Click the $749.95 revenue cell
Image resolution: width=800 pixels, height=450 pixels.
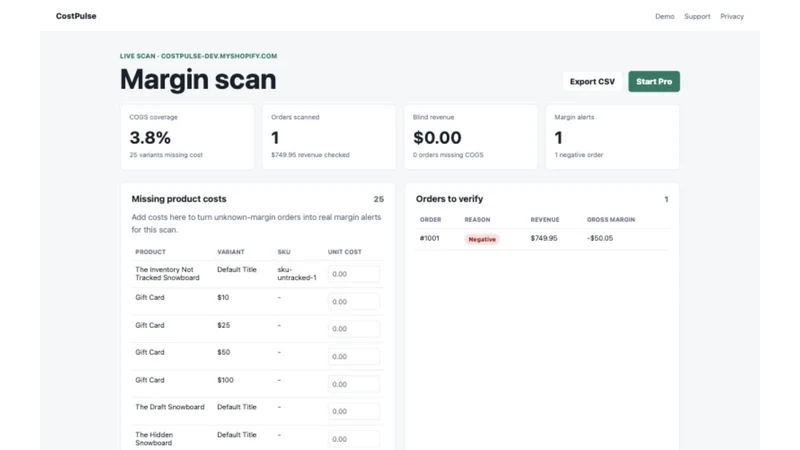pos(543,238)
